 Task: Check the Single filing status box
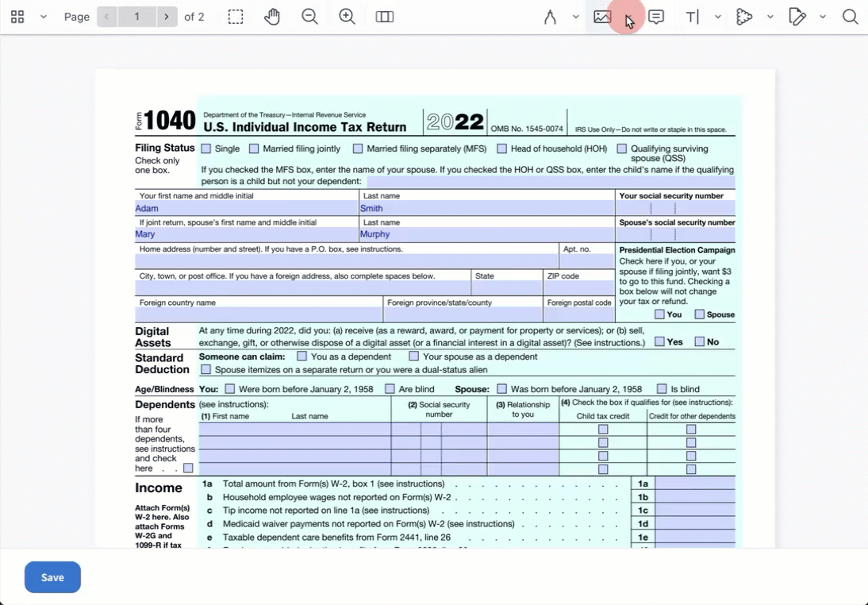(206, 148)
